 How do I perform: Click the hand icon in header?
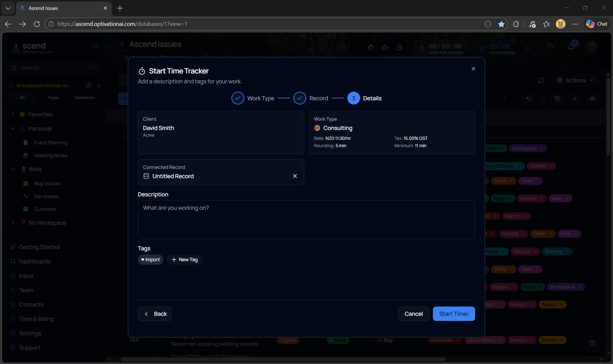tap(371, 47)
